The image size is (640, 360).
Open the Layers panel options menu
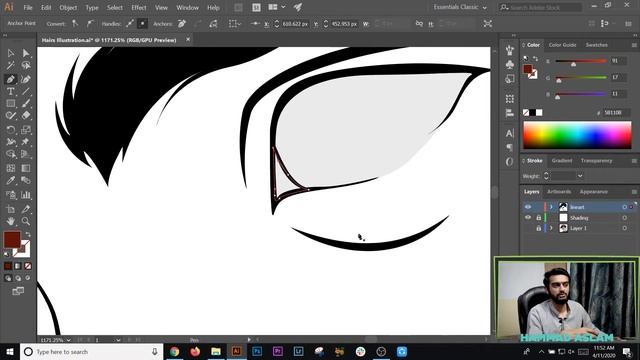point(634,192)
